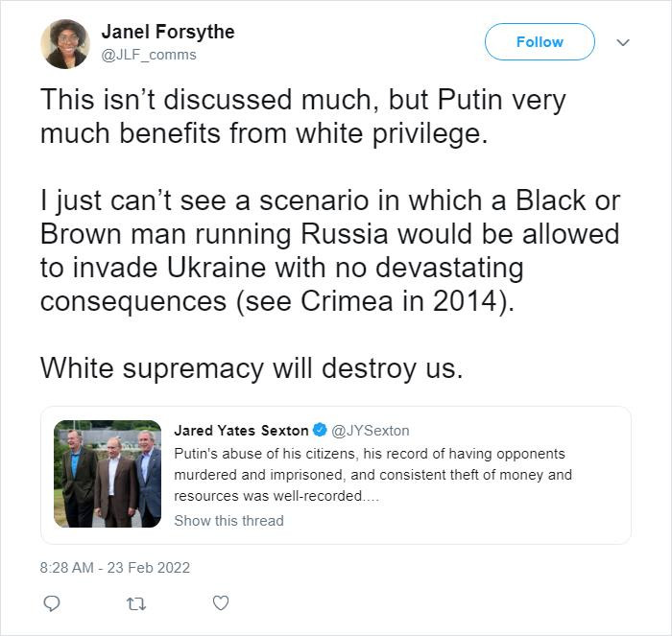672x636 pixels.
Task: Click the @JLF_comms handle
Action: [x=149, y=55]
